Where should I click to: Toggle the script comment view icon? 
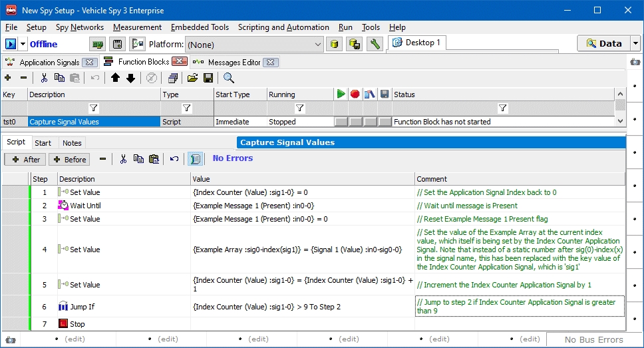tap(195, 159)
